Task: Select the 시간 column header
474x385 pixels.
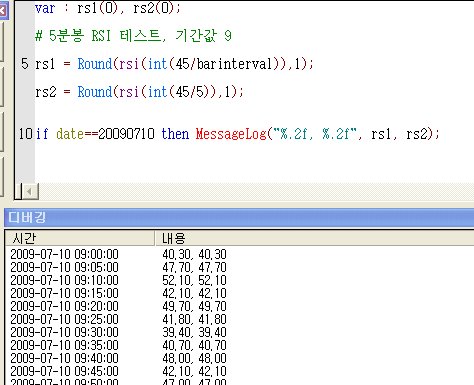Action: (x=80, y=238)
